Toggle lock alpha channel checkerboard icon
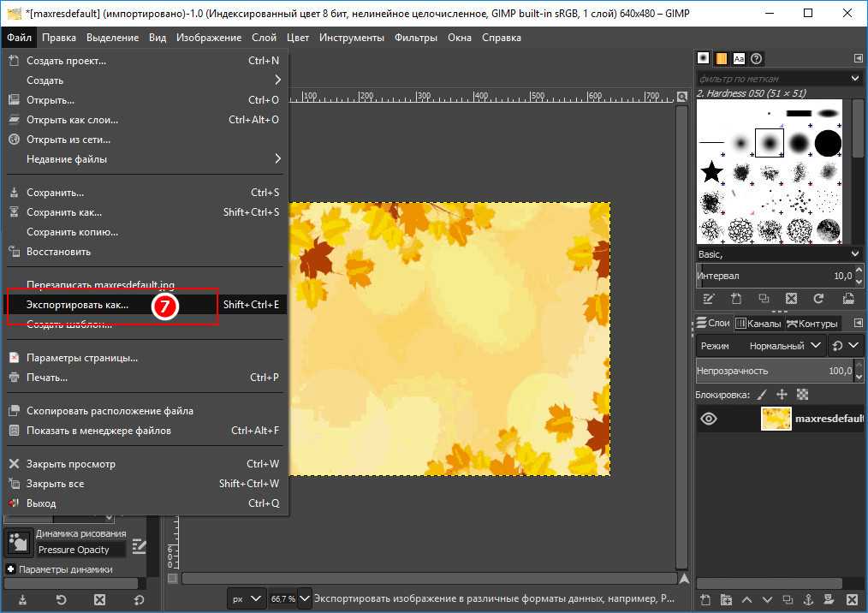868x613 pixels. tap(802, 395)
